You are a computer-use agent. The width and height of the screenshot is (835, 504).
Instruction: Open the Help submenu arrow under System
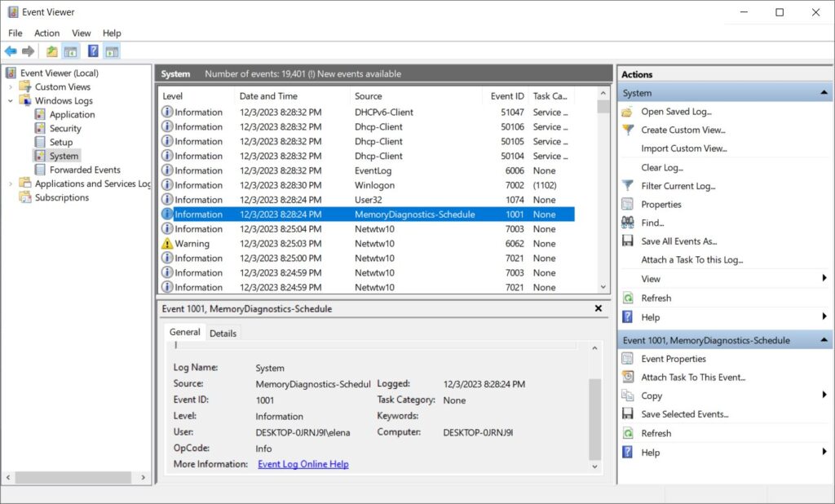(x=824, y=316)
